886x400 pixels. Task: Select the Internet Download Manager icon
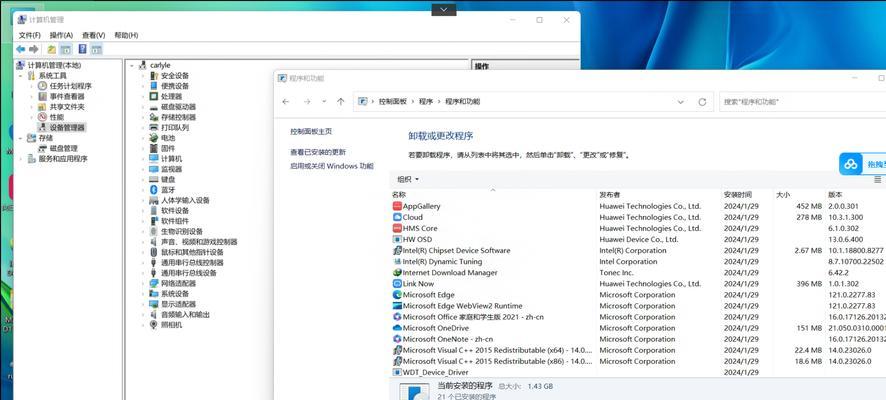[x=397, y=273]
